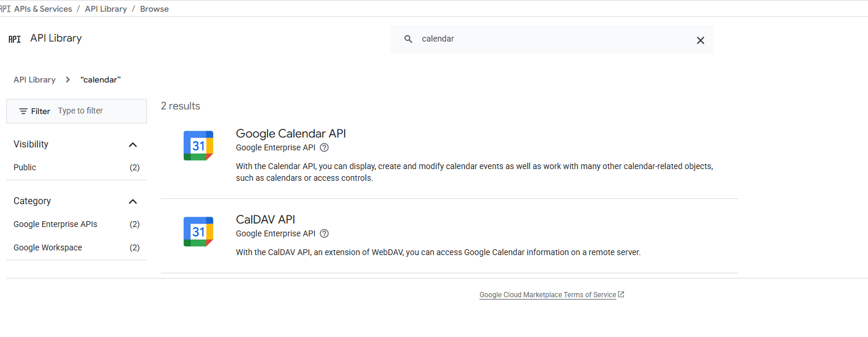Expand the breadcrumb chevron after API Library
868x337 pixels.
click(x=67, y=80)
